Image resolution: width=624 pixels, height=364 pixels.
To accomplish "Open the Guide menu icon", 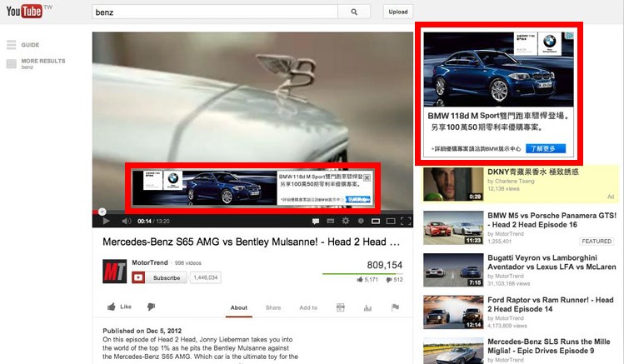I will [x=11, y=44].
